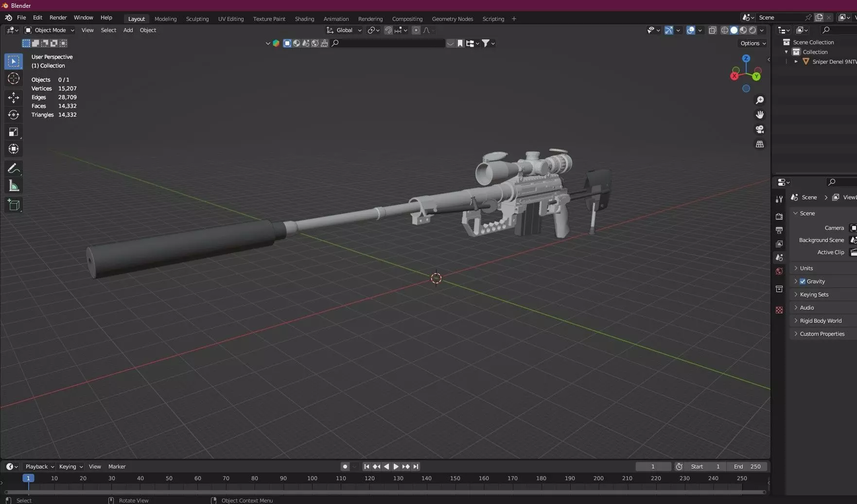Select the Cursor tool
The width and height of the screenshot is (857, 504).
click(x=14, y=79)
